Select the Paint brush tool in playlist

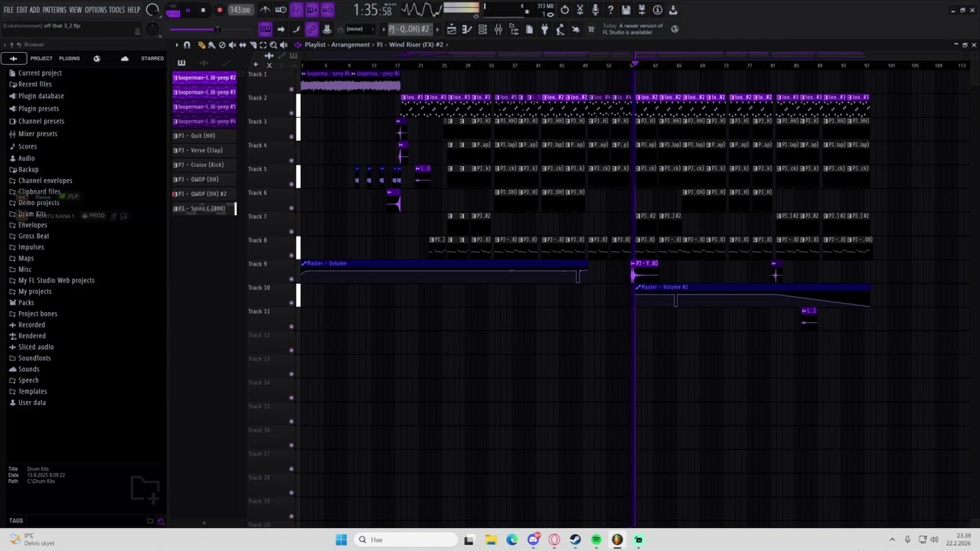pos(211,44)
